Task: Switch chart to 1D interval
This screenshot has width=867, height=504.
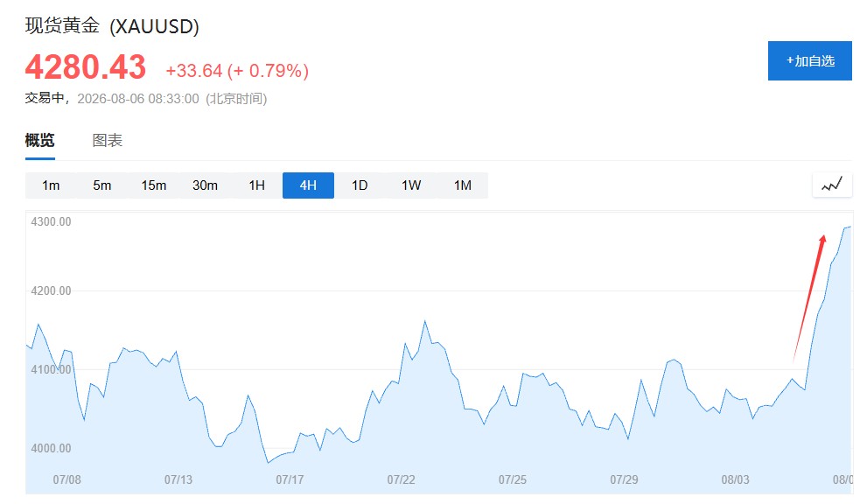Action: coord(360,185)
